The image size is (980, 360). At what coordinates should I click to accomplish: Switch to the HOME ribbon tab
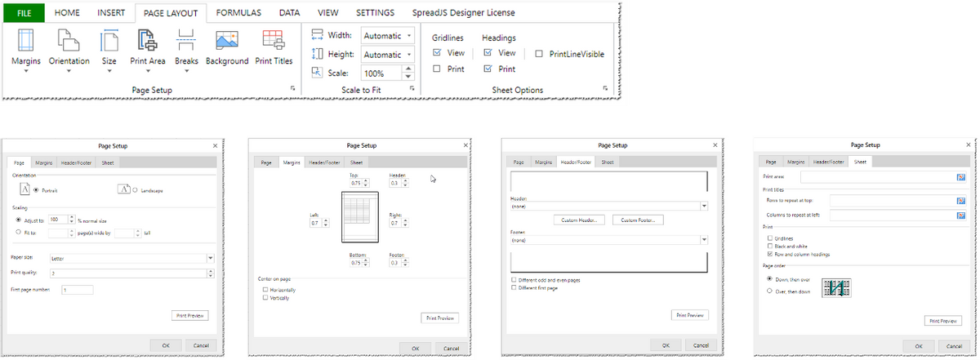tap(67, 13)
